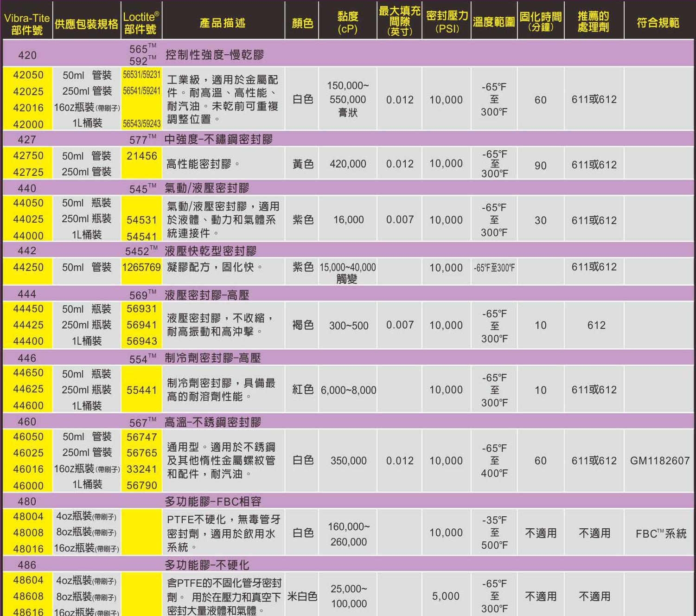Click part number 44050
Screen dimensions: 696x616
coord(28,203)
